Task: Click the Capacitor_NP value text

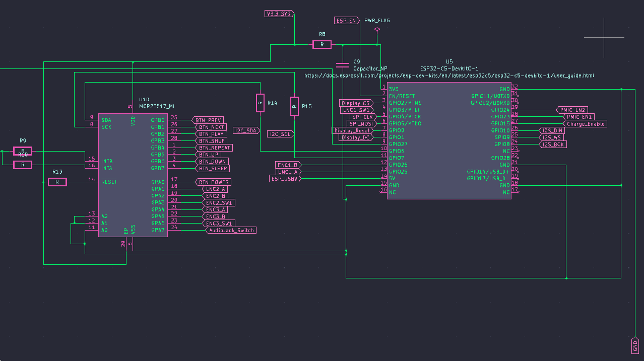Action: click(370, 68)
